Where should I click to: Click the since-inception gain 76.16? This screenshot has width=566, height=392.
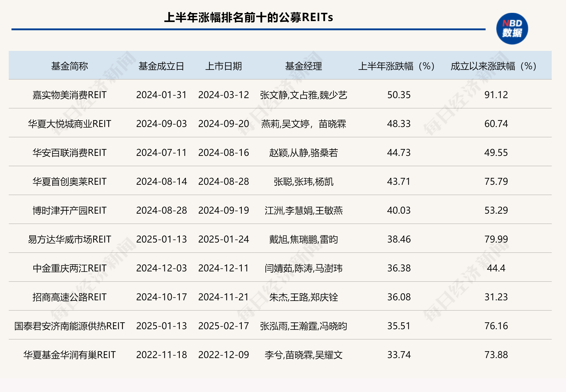tap(496, 326)
